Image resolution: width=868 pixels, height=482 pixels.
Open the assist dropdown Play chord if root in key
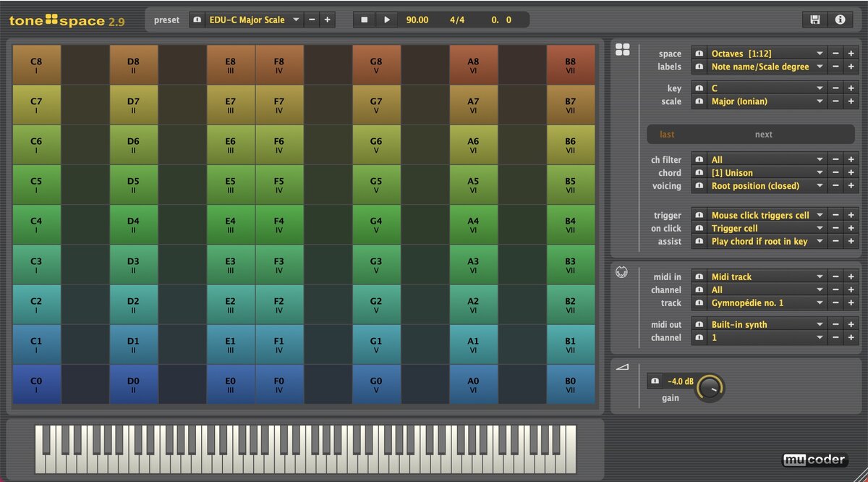point(767,241)
